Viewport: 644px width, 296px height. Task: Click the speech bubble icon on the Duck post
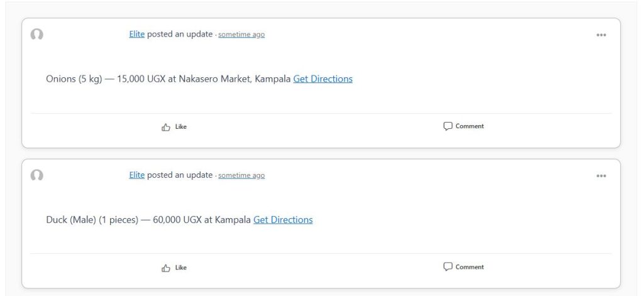(448, 267)
